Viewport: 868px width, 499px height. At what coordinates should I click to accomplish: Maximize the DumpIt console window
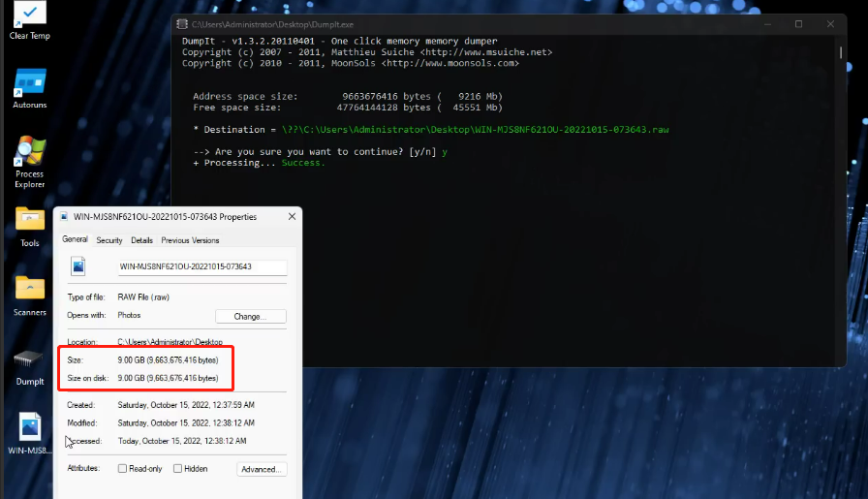[x=798, y=24]
